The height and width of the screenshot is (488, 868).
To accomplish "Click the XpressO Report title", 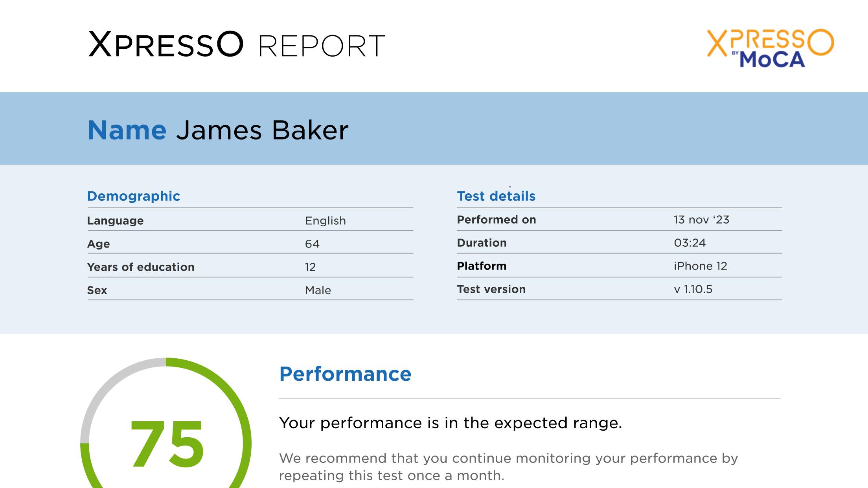I will (237, 45).
